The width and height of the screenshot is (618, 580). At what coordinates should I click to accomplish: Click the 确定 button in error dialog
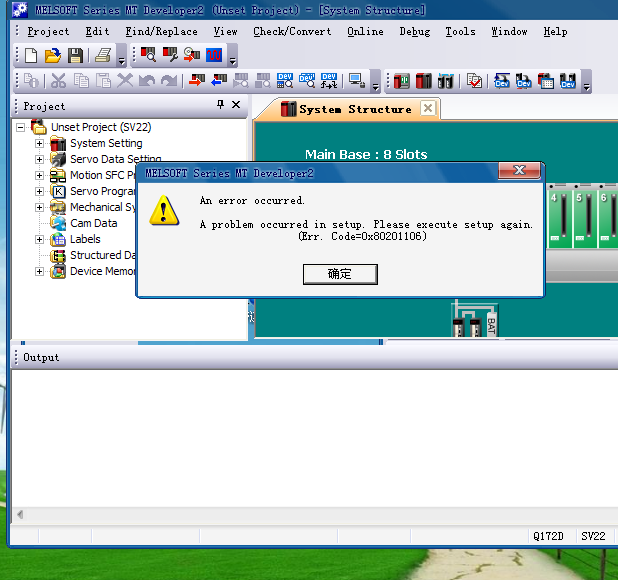(340, 274)
